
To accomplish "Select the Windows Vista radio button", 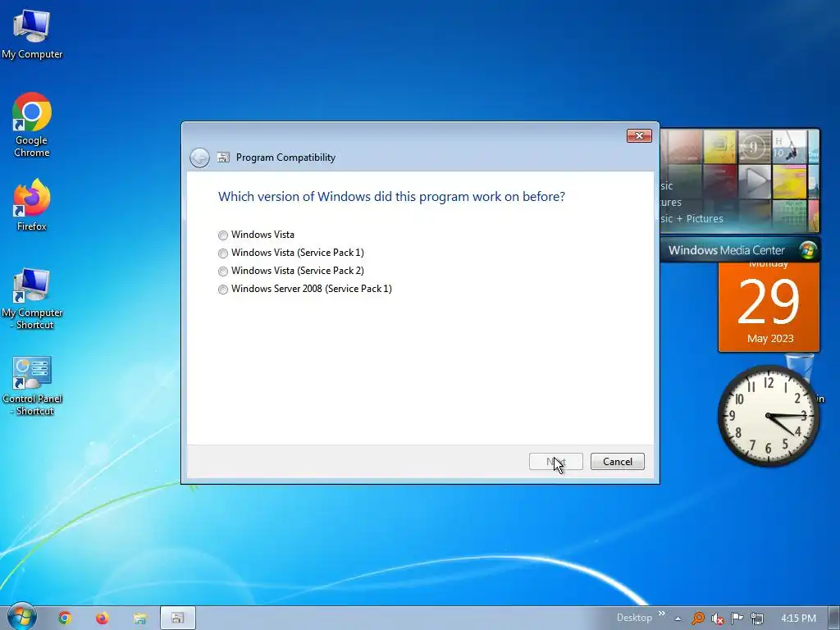I will (223, 235).
